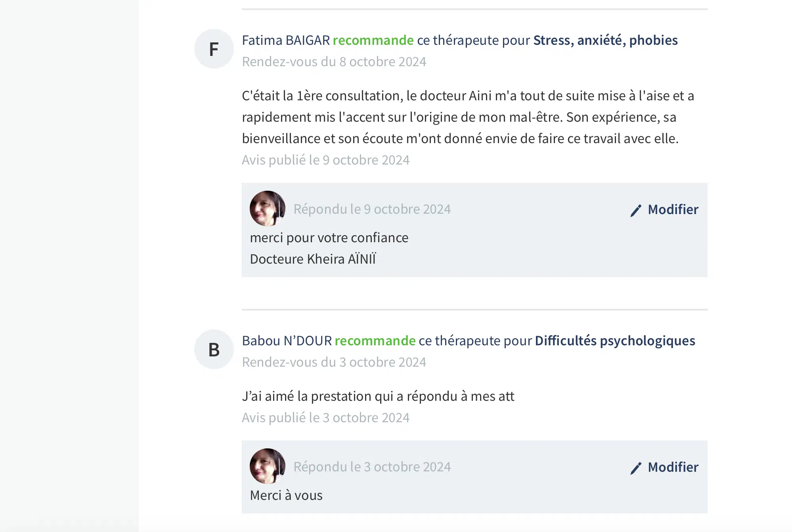Open the "Difficultés psychologiques" specialty link
This screenshot has height=532, width=792.
click(615, 341)
